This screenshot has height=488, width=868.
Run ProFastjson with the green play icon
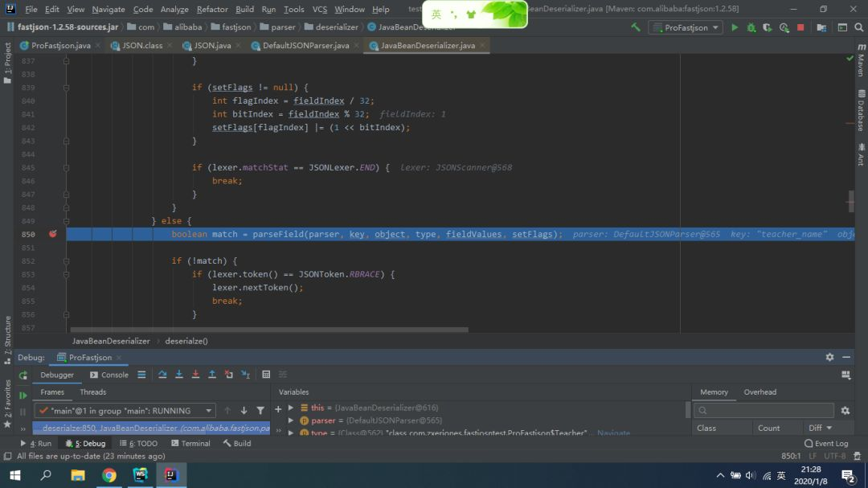735,27
